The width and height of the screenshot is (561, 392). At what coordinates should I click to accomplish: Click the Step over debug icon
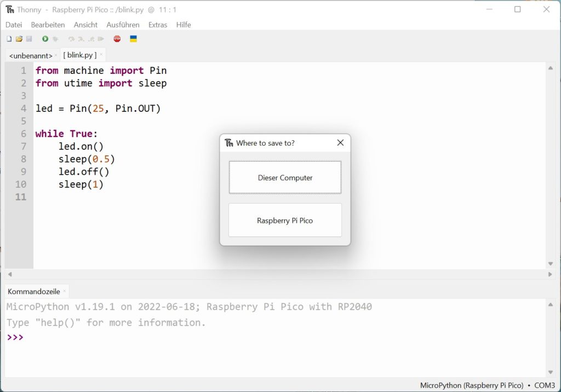[x=71, y=39]
